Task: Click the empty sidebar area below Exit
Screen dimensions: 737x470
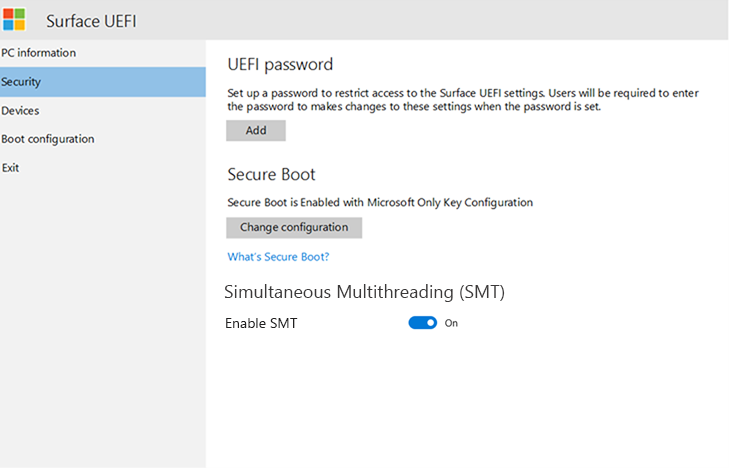Action: (x=100, y=320)
